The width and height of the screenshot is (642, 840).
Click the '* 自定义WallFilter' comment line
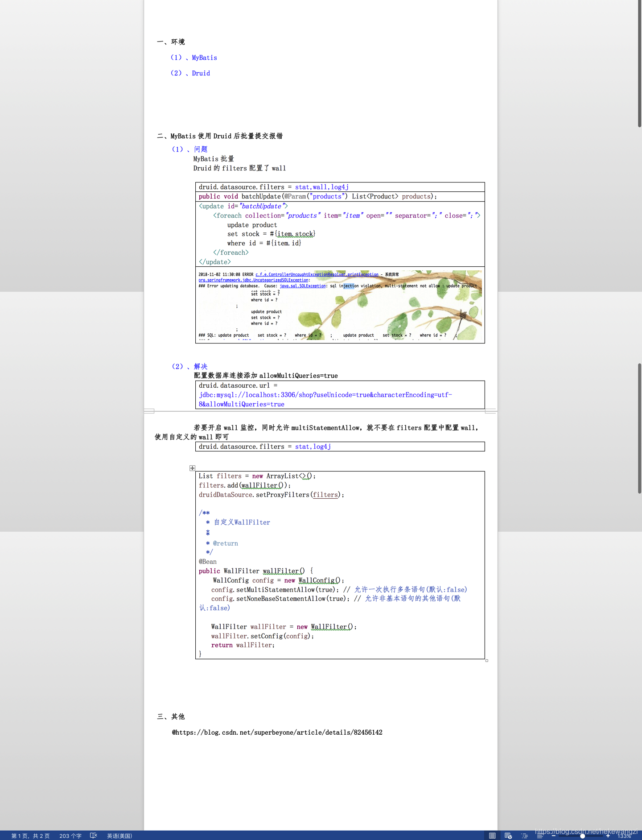click(238, 522)
